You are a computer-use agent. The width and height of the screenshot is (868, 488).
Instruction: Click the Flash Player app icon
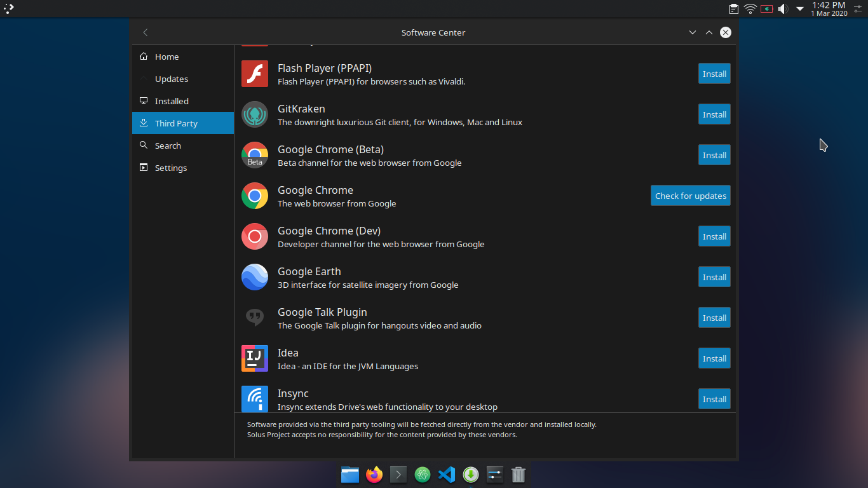point(255,74)
